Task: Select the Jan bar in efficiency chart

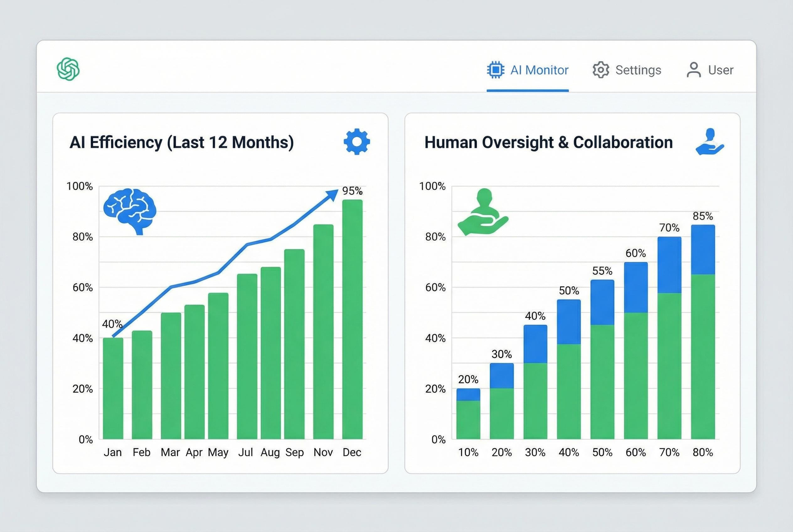Action: coord(113,388)
